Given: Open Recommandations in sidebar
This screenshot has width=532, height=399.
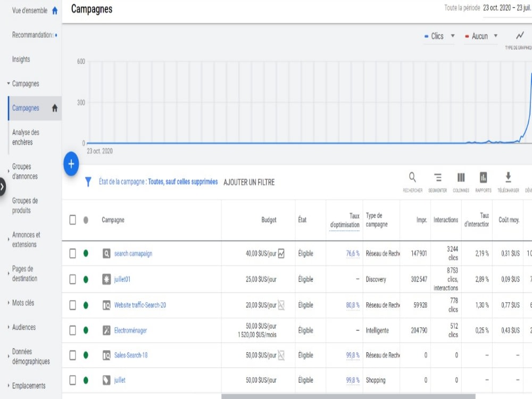Looking at the screenshot, I should click(32, 35).
